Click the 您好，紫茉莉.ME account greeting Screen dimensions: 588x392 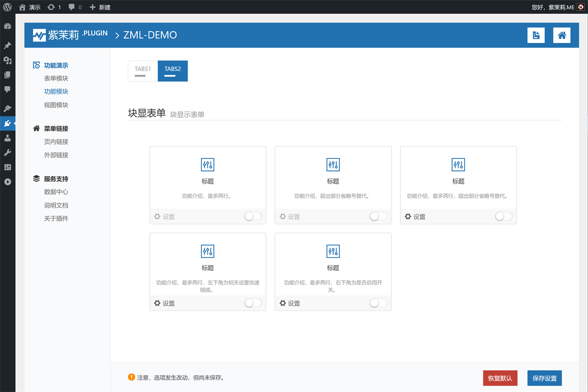553,7
